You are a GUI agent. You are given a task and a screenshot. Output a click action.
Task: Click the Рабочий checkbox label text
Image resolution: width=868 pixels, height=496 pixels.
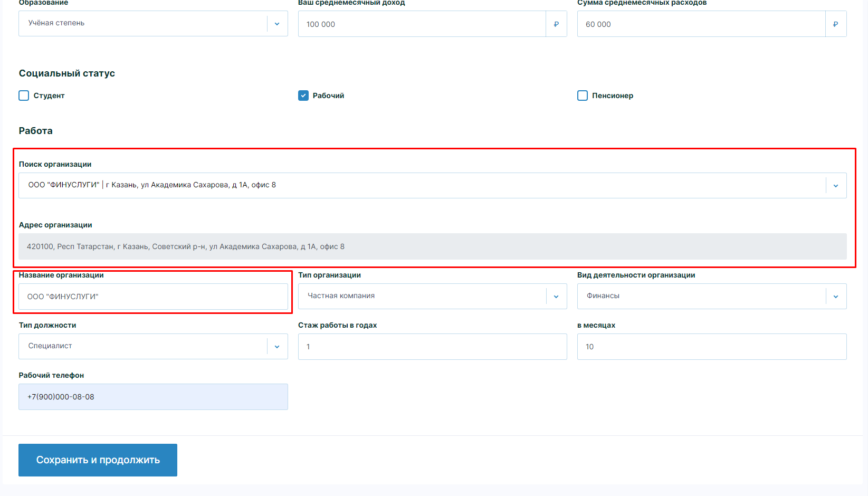[328, 96]
